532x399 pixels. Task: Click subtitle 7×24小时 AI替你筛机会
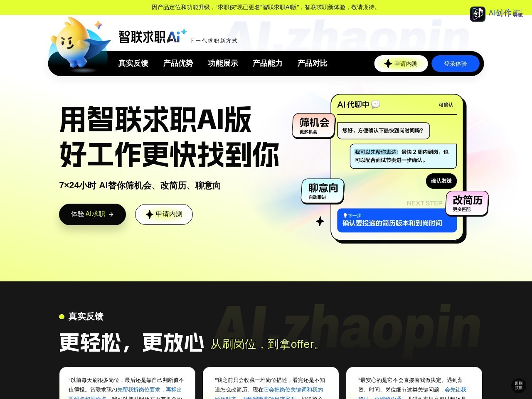140,185
